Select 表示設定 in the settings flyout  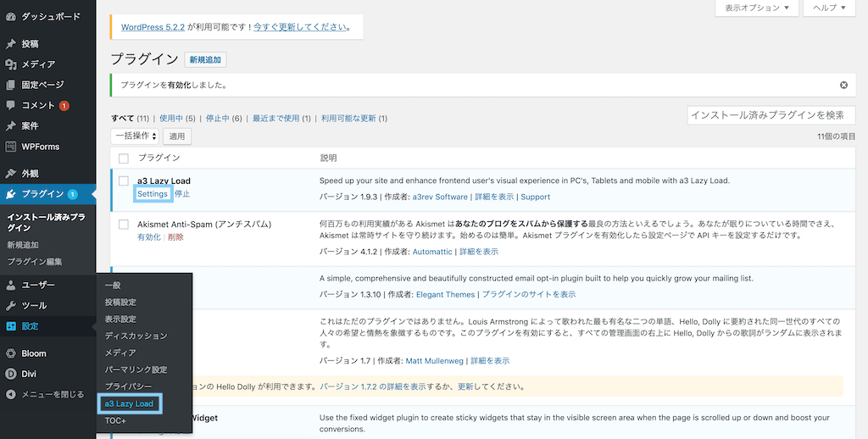[x=120, y=319]
